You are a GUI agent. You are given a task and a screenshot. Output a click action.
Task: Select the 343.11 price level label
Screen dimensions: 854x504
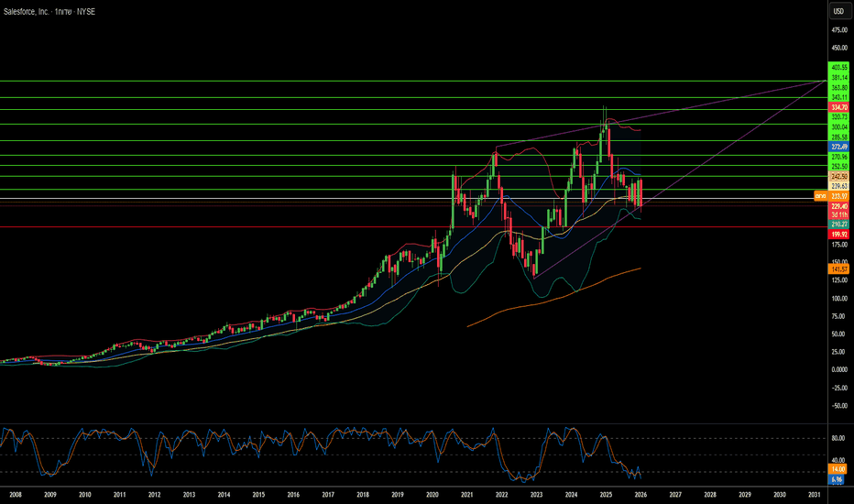[x=838, y=97]
